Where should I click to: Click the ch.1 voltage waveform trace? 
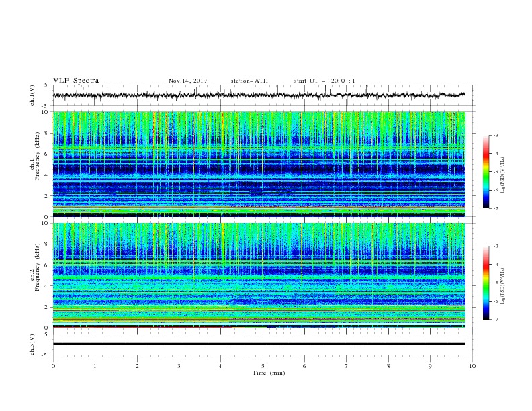(x=259, y=95)
